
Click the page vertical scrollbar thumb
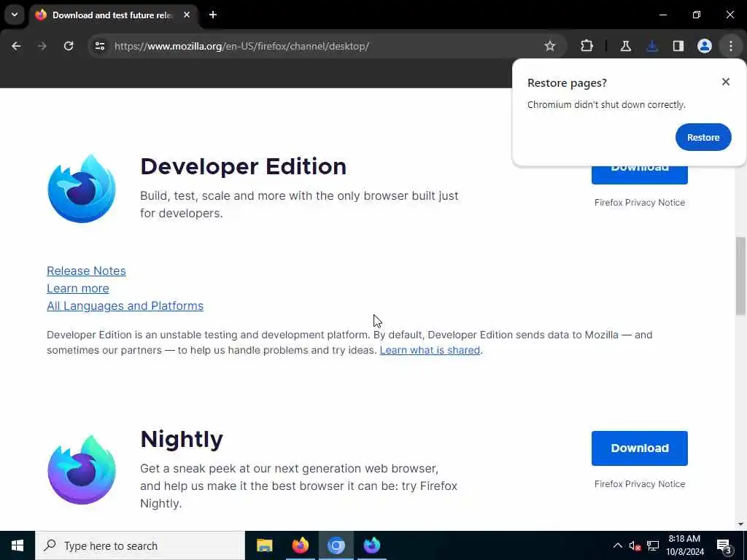click(x=740, y=276)
